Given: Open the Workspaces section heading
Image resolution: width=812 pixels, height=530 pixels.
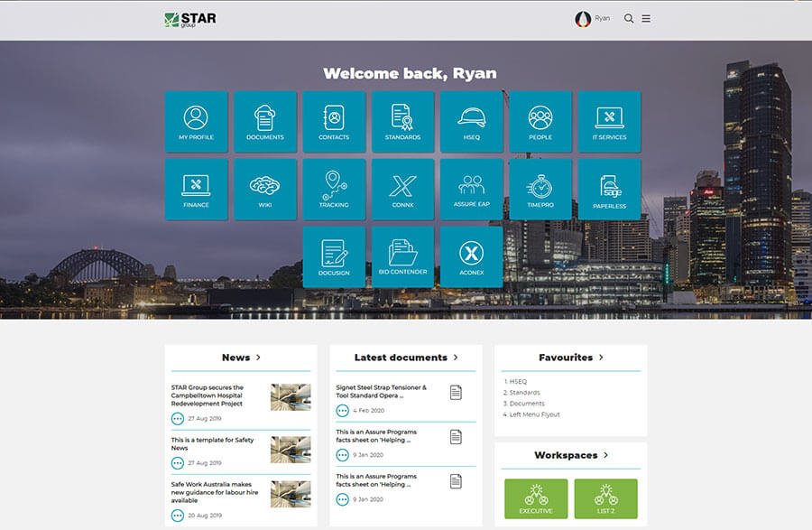Looking at the screenshot, I should click(x=570, y=455).
